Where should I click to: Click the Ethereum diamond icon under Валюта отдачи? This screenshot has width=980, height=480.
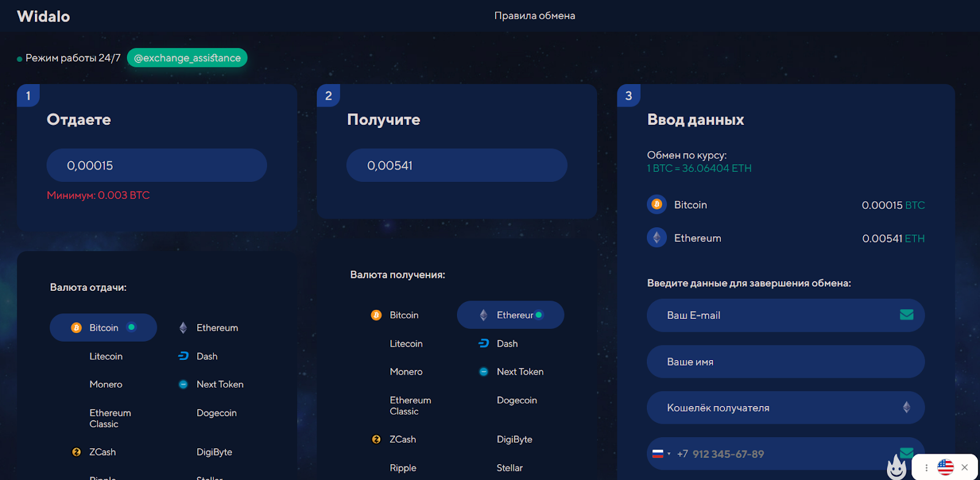tap(183, 328)
